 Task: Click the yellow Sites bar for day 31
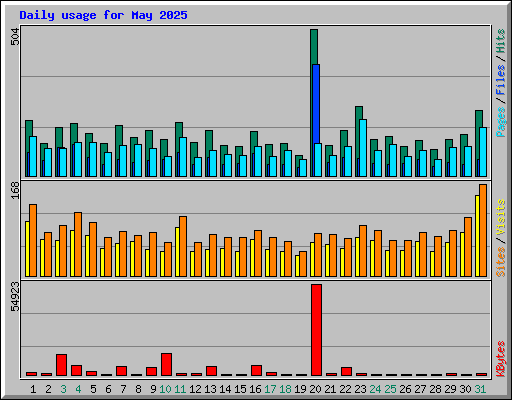[x=477, y=236]
